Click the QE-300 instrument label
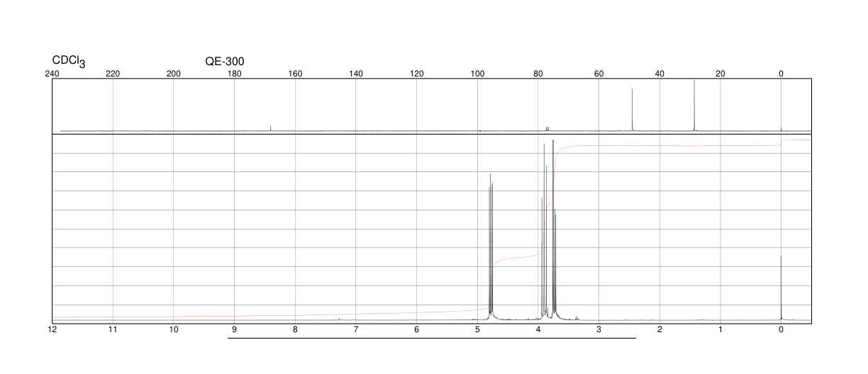Viewport: 868px width, 374px height. [x=225, y=62]
